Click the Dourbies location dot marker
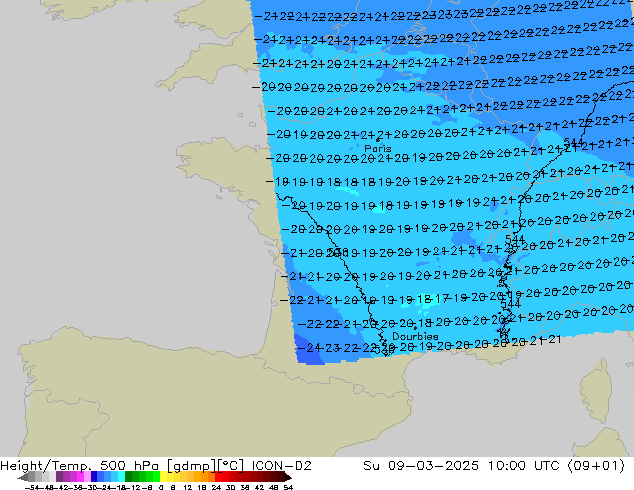The width and height of the screenshot is (634, 490). pos(415,328)
